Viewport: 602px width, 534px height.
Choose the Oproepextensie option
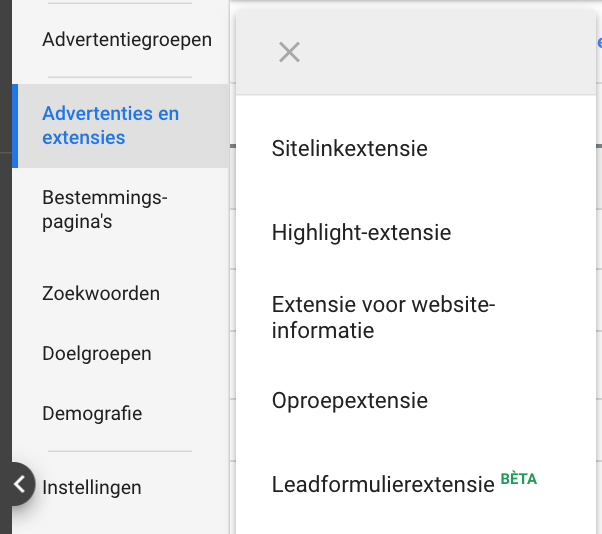pos(349,401)
